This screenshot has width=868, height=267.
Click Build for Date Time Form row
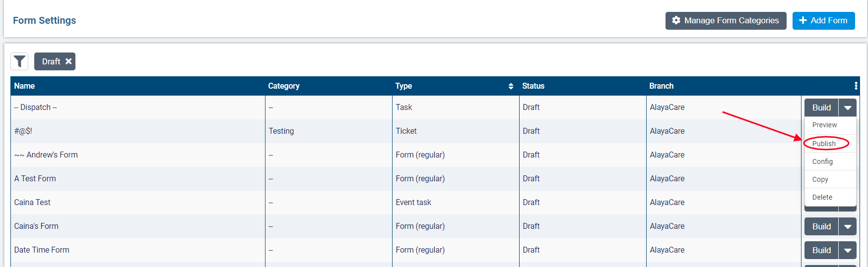[x=821, y=250]
